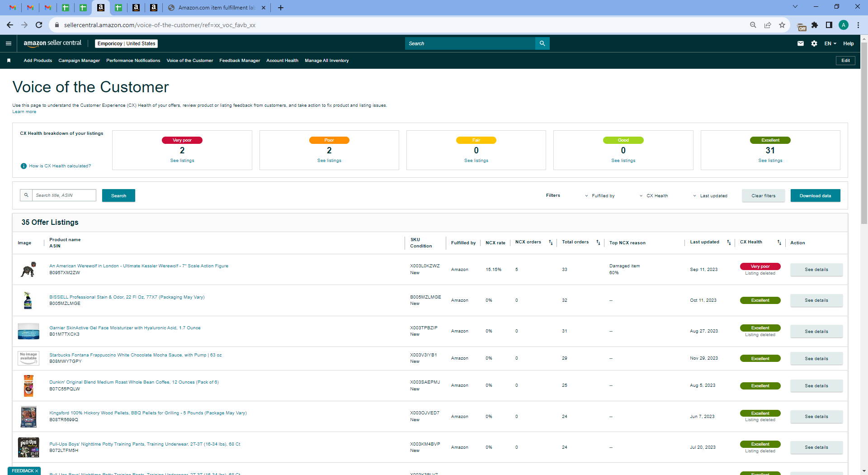The image size is (868, 475).
Task: See details for BISSELL Stain & Odor
Action: 816,300
